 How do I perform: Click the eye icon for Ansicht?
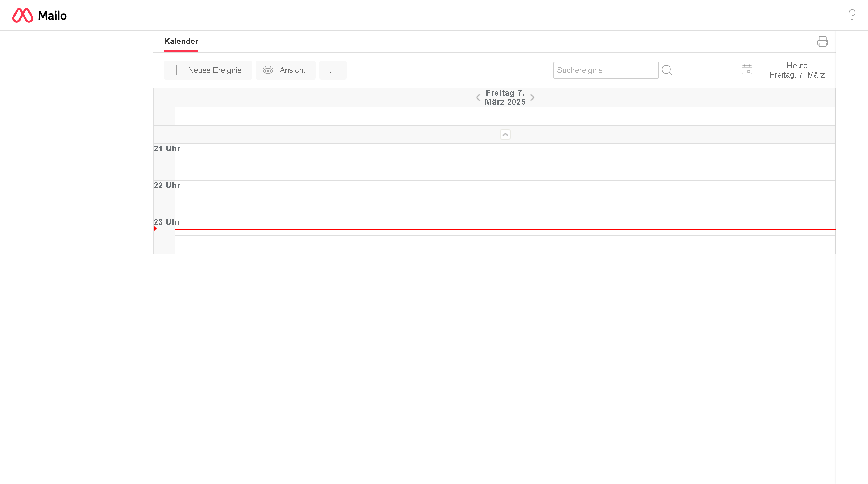coord(268,70)
